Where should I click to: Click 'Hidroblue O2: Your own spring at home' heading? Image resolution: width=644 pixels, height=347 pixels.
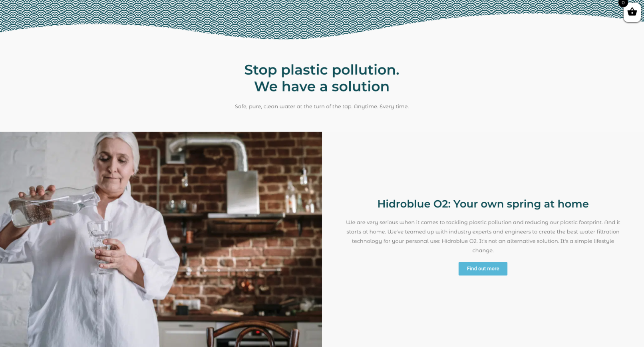pyautogui.click(x=483, y=204)
